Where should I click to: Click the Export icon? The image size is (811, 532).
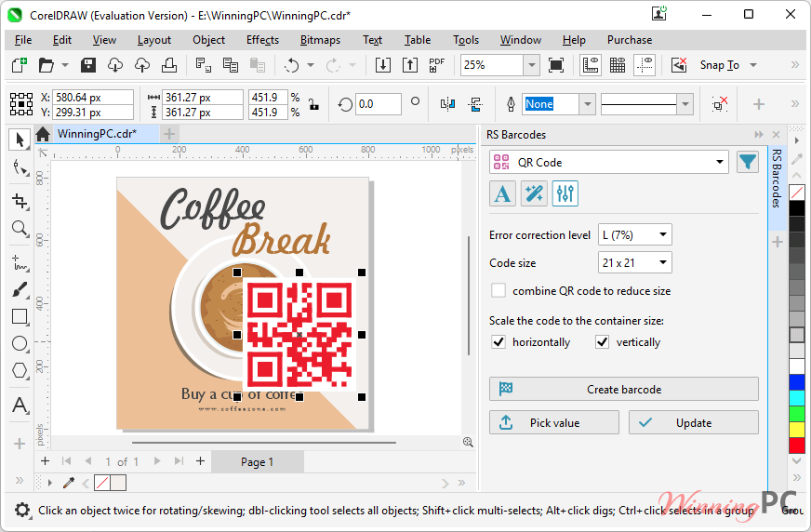pyautogui.click(x=409, y=65)
